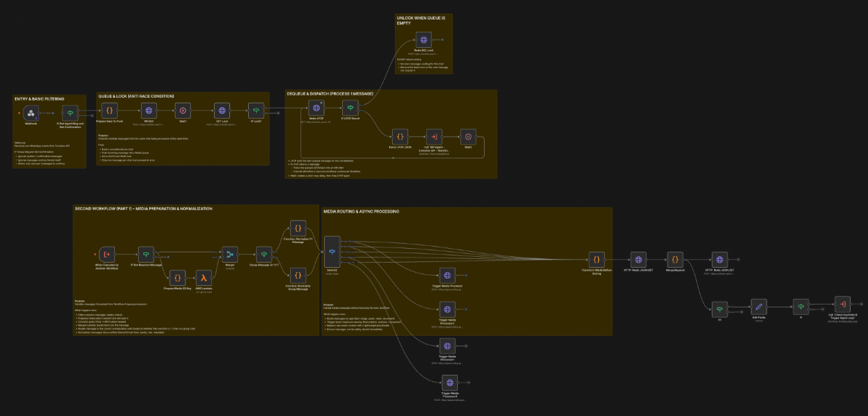Open the Prepare Data To Push node

(109, 111)
